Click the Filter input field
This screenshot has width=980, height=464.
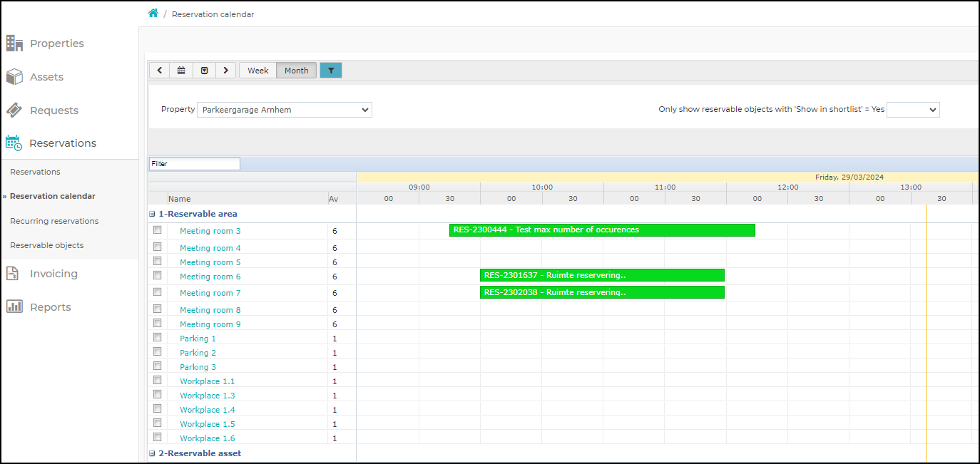click(195, 164)
